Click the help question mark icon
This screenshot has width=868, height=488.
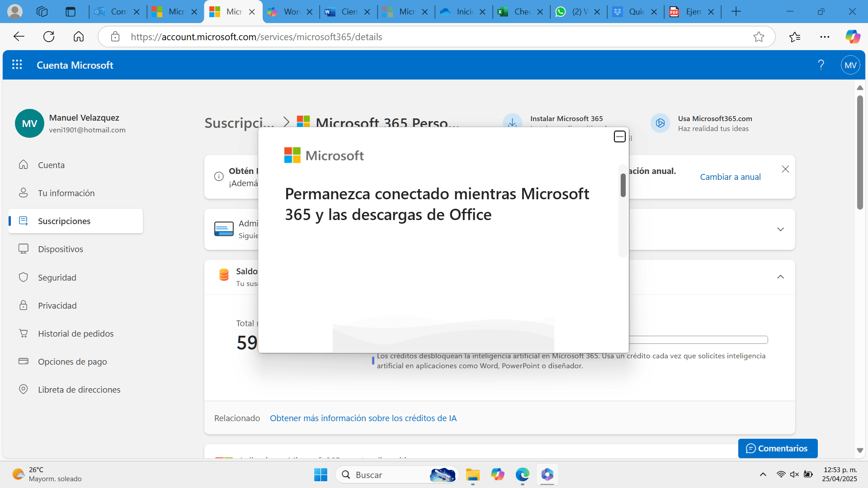pyautogui.click(x=821, y=65)
